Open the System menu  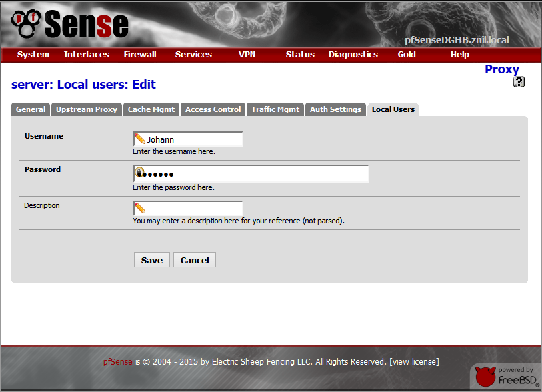click(x=33, y=55)
